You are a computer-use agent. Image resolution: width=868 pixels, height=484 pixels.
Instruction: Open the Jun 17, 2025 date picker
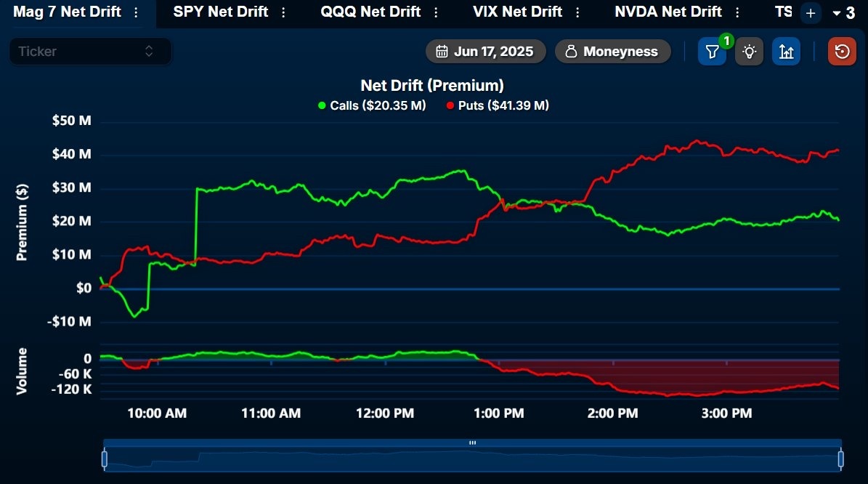pyautogui.click(x=485, y=52)
